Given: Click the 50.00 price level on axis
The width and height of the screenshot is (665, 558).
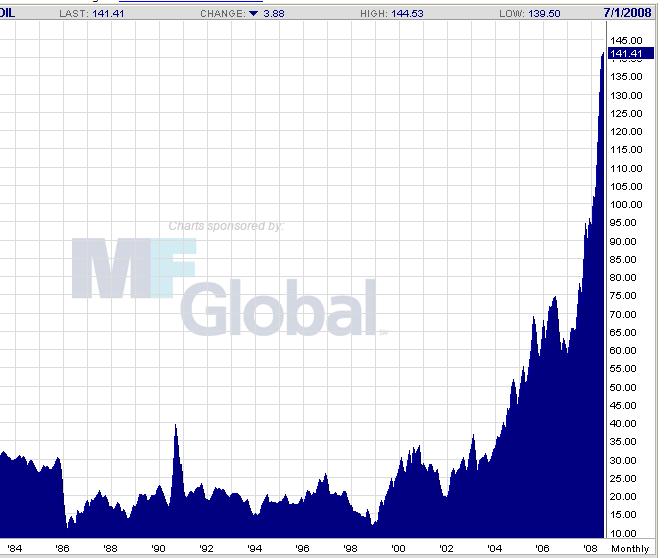Looking at the screenshot, I should click(626, 387).
